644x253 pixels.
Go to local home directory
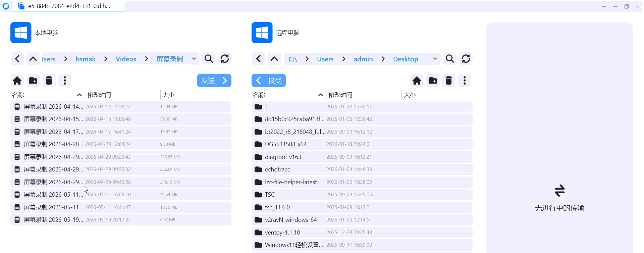(17, 81)
